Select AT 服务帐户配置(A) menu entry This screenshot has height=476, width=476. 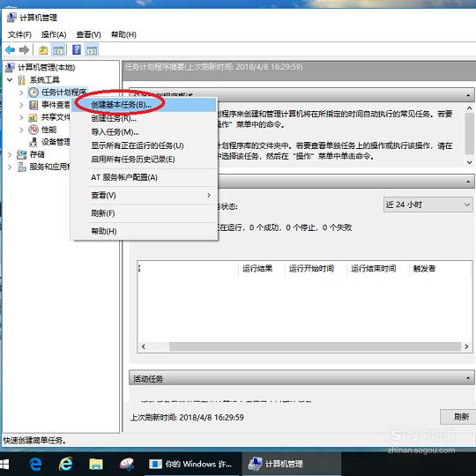(x=145, y=177)
